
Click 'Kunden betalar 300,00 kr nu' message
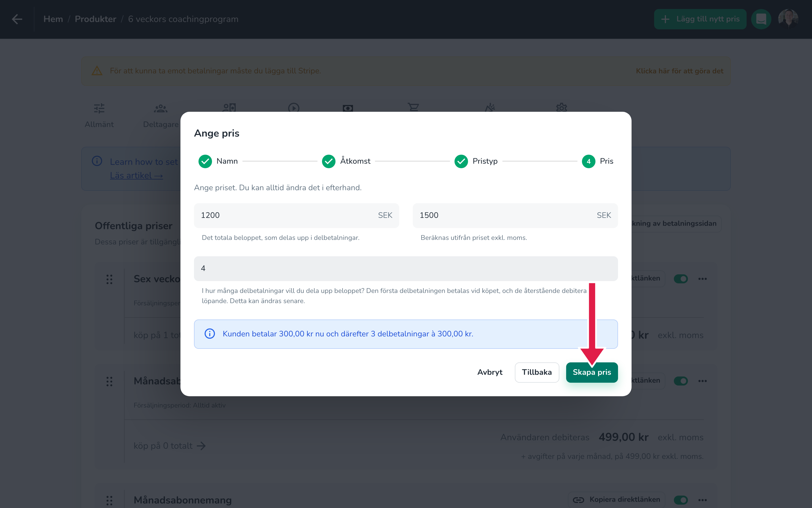point(348,334)
